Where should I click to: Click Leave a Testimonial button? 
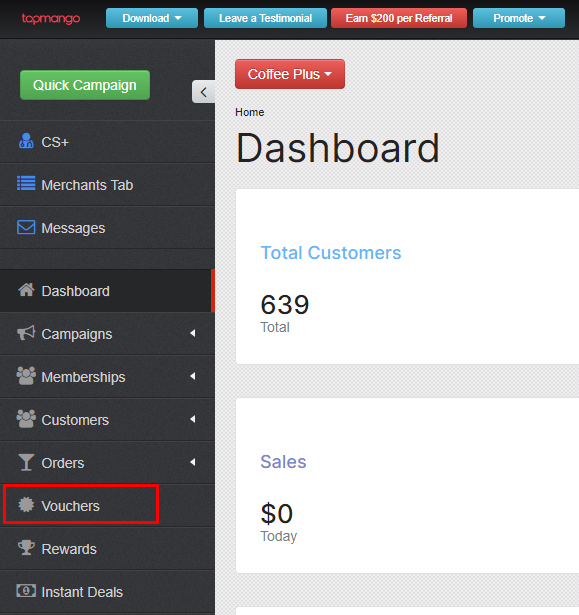tap(265, 18)
